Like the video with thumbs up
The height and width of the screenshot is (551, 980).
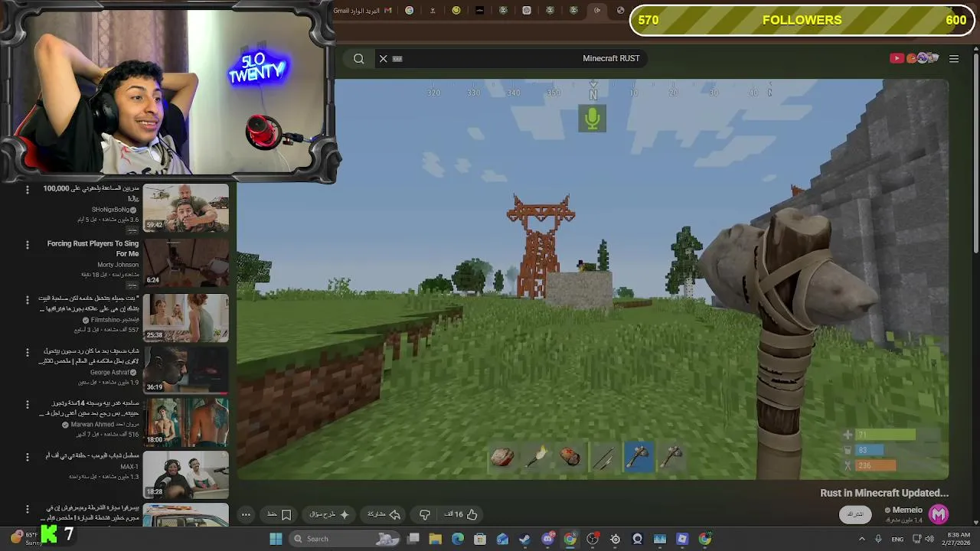pyautogui.click(x=465, y=514)
